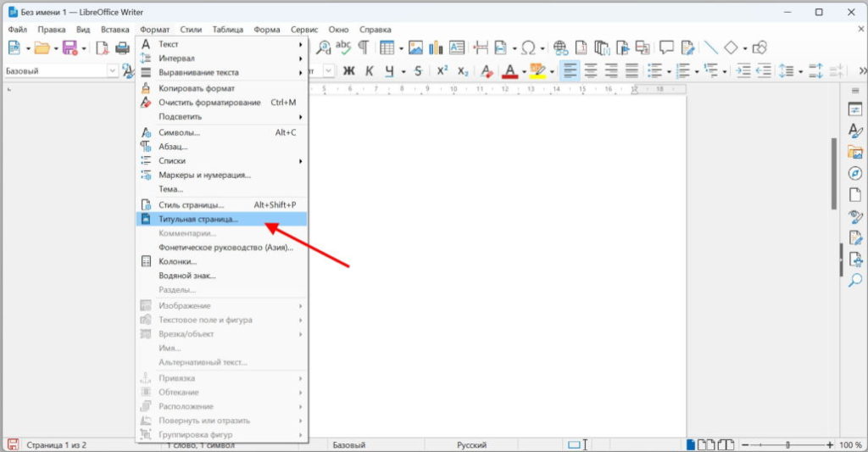
Task: Expand the Интервал submenu
Action: pos(221,59)
